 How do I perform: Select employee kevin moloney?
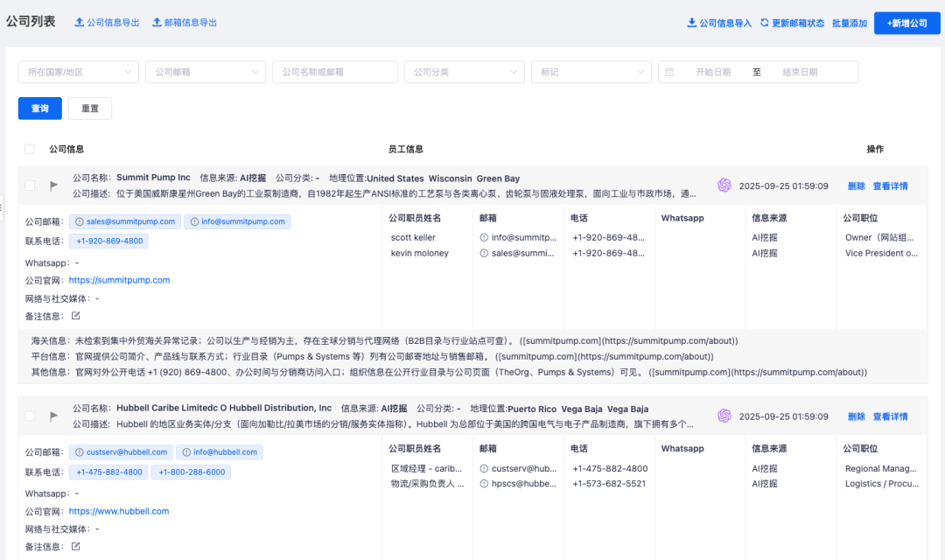point(419,253)
